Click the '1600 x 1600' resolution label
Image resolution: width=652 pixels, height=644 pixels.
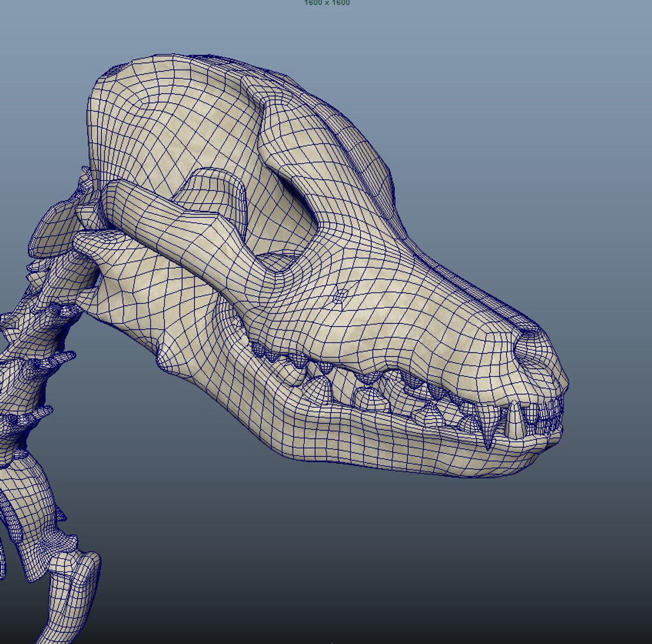tap(327, 3)
